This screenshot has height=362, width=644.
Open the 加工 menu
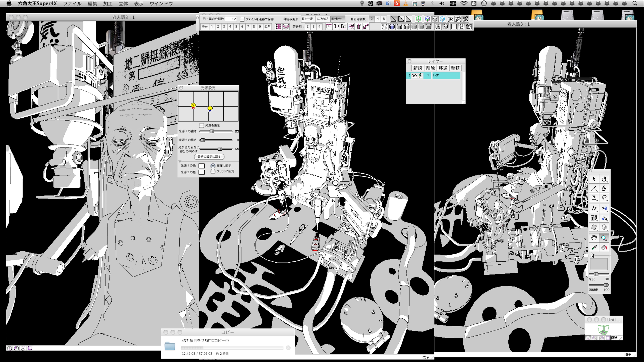coord(108,3)
